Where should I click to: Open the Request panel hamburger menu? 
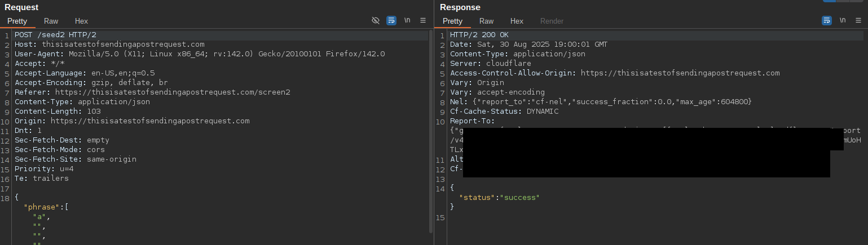tap(423, 21)
